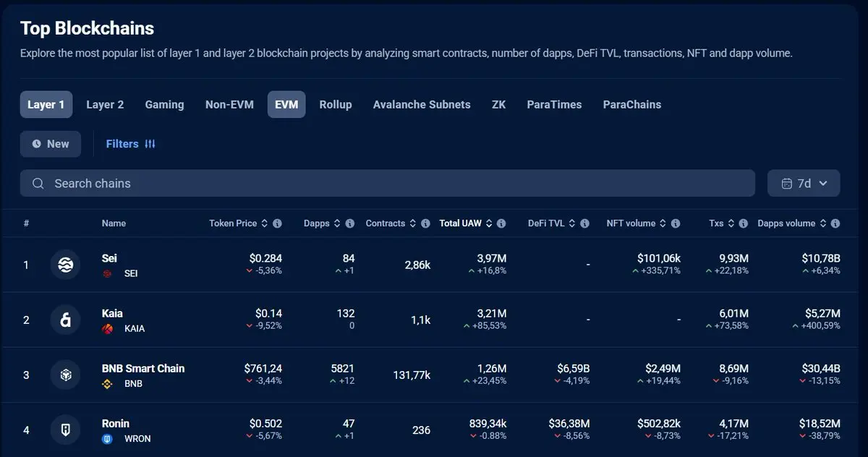
Task: Click BNB Smart Chain price $761,24
Action: tap(263, 368)
